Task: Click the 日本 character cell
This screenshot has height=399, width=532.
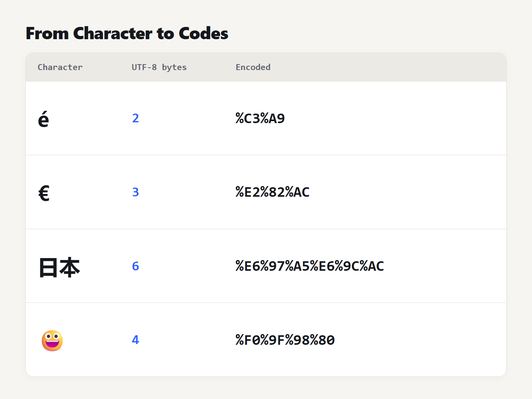Action: (59, 268)
